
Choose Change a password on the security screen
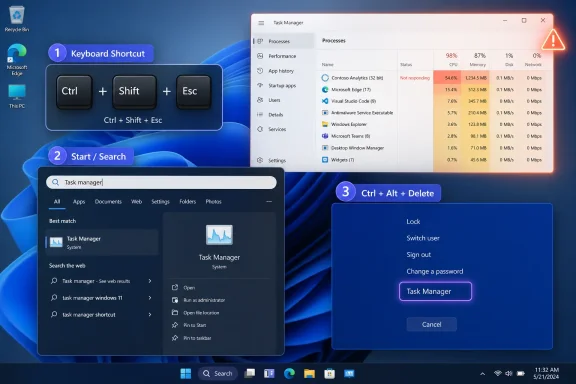[435, 272]
